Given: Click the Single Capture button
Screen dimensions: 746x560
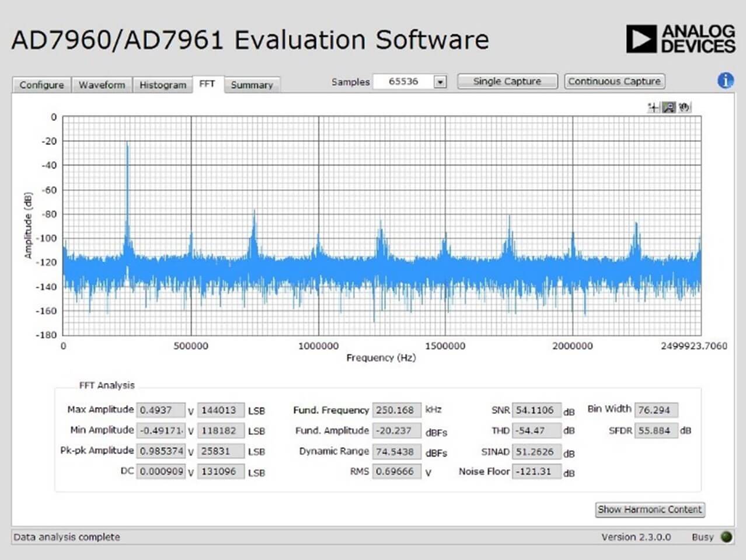Looking at the screenshot, I should [x=507, y=82].
